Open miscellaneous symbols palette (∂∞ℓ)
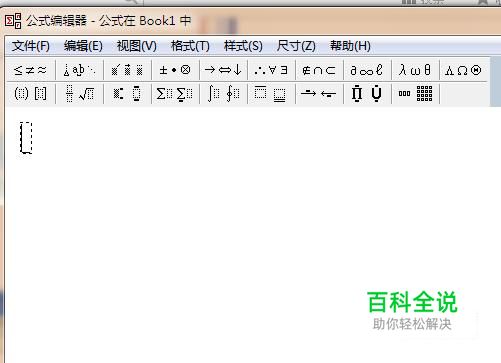 (x=367, y=70)
